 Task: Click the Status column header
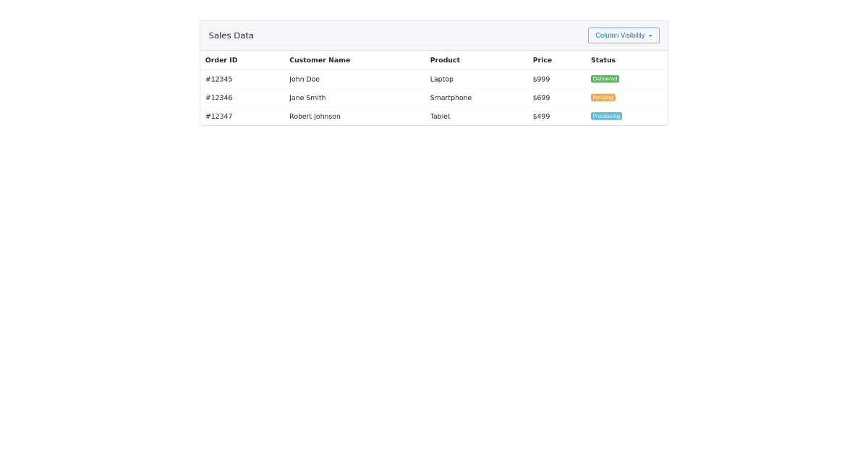pos(603,60)
